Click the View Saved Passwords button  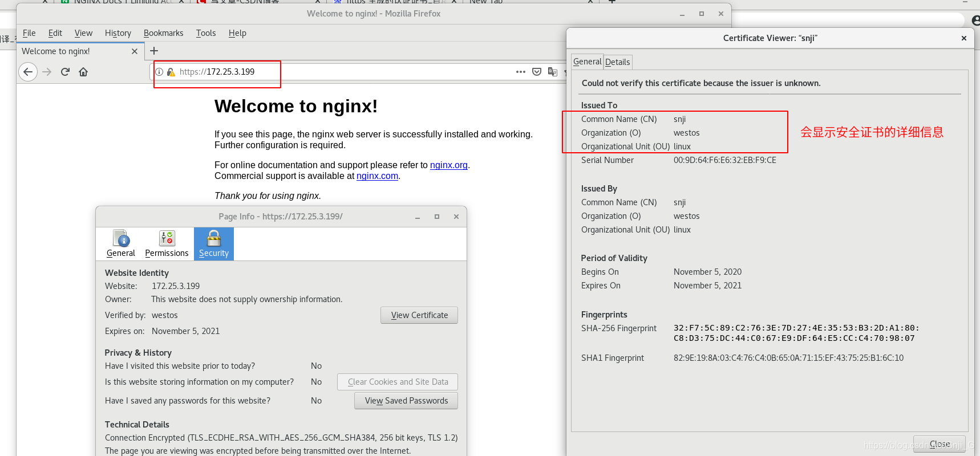406,401
